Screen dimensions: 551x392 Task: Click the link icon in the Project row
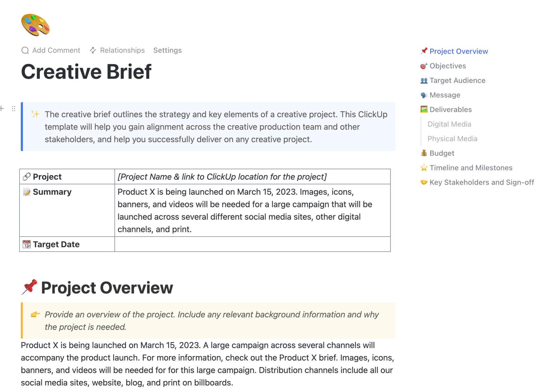coord(26,177)
